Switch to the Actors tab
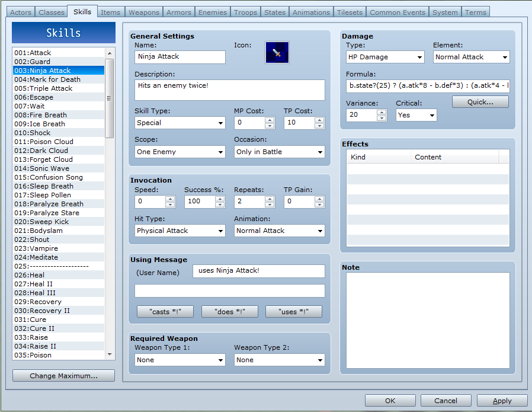This screenshot has width=532, height=412. pos(21,12)
